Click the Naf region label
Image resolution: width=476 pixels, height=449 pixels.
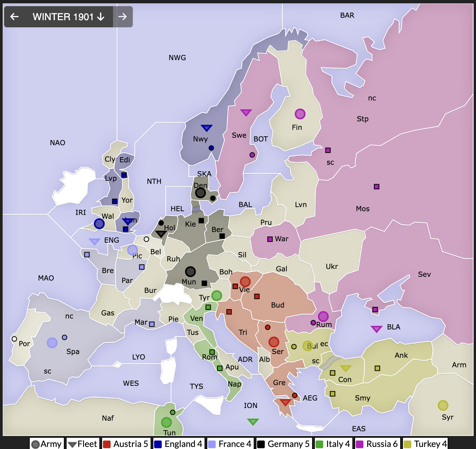pyautogui.click(x=108, y=418)
